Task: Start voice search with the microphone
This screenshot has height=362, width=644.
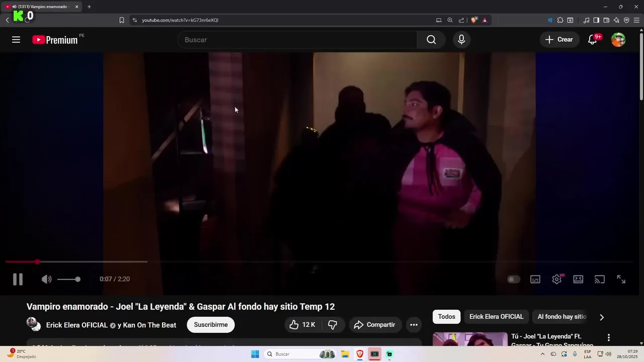Action: (461, 40)
